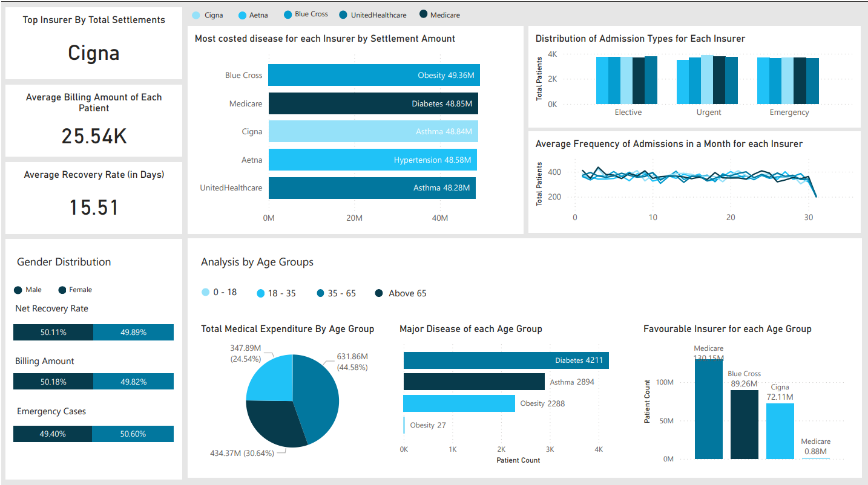Select the 18 - 35 age group legend
The height and width of the screenshot is (485, 868).
point(261,293)
